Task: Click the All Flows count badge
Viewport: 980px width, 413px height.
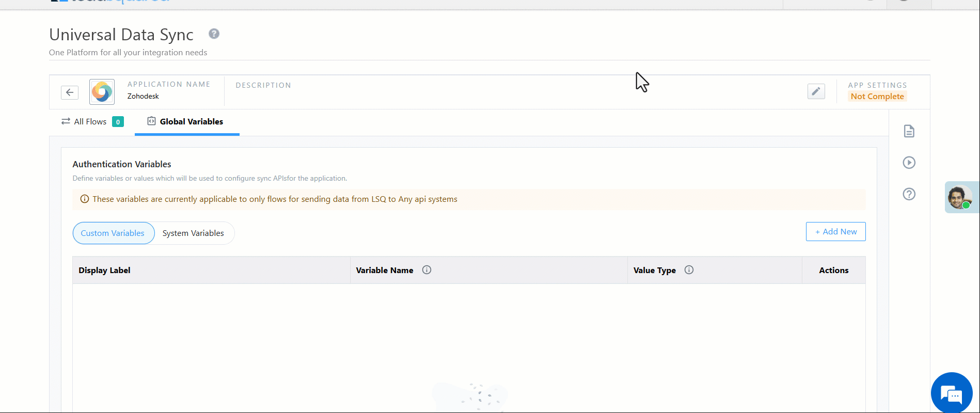Action: [118, 122]
